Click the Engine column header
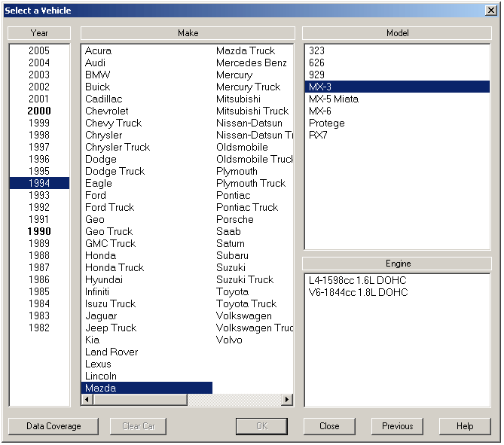 click(397, 264)
